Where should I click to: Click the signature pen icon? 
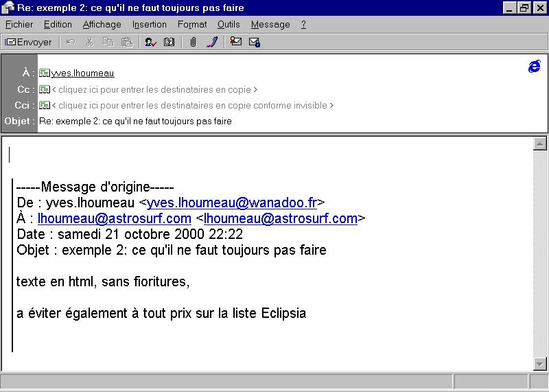[x=212, y=42]
